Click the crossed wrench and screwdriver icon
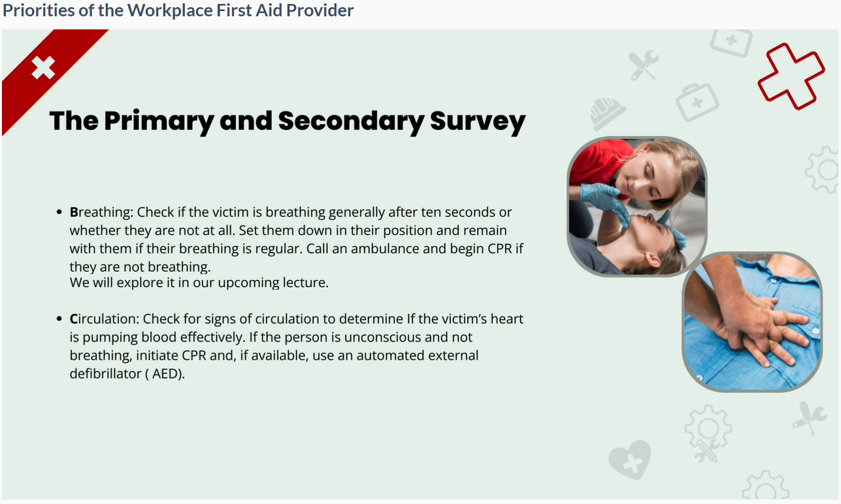 click(x=643, y=65)
